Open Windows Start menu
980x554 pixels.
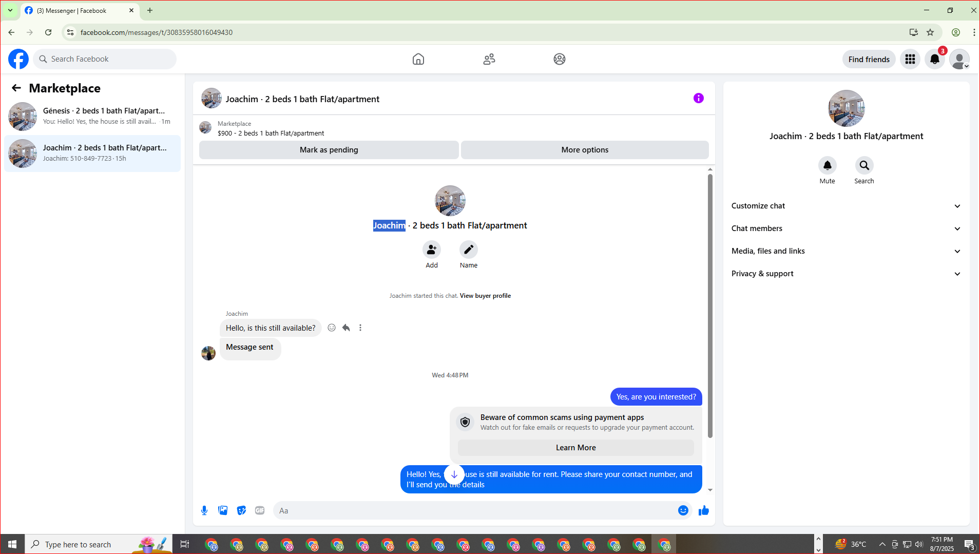(12, 544)
